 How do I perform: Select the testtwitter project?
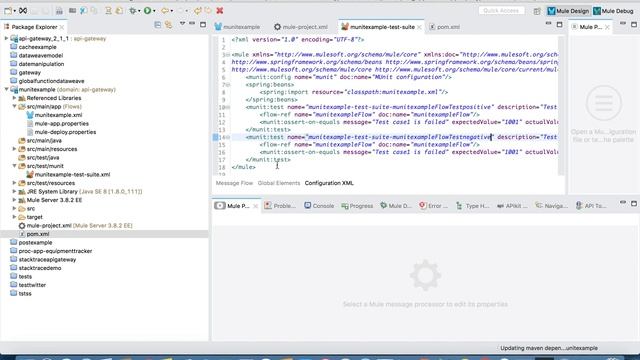[32, 285]
